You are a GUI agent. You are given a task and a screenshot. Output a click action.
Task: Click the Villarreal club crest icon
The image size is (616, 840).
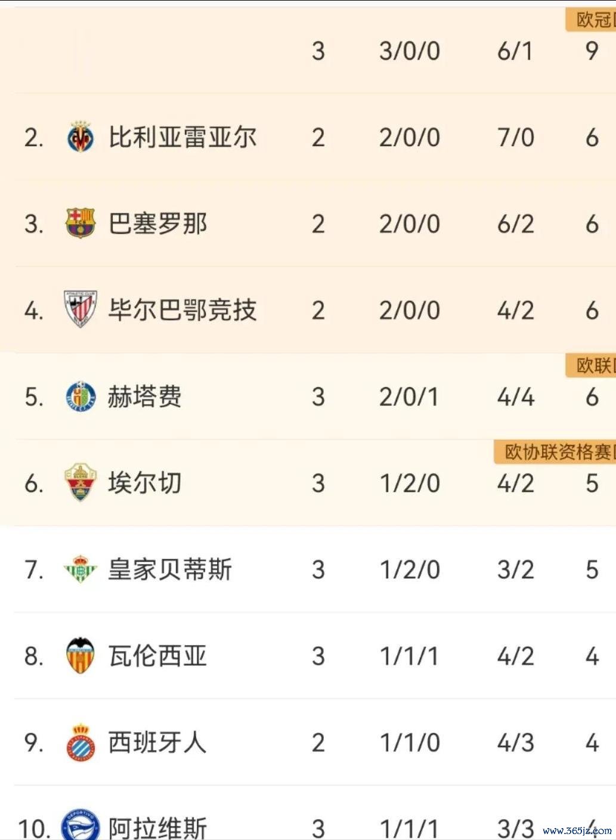pos(80,137)
